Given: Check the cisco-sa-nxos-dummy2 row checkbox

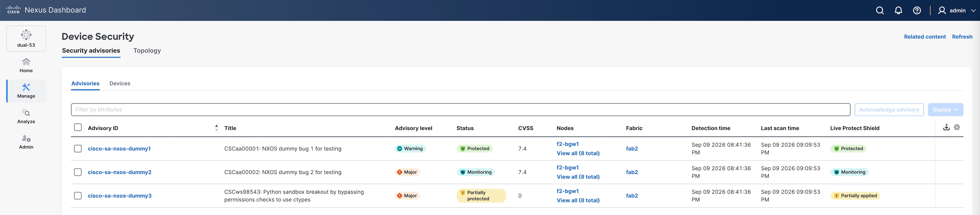Looking at the screenshot, I should pyautogui.click(x=78, y=172).
